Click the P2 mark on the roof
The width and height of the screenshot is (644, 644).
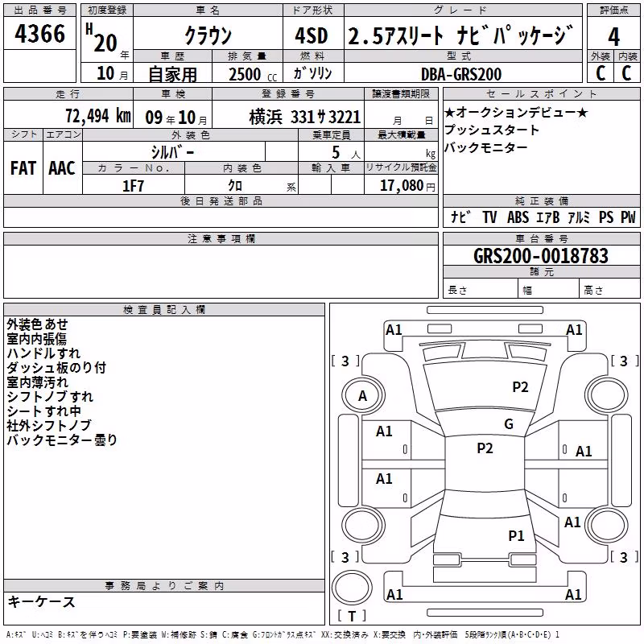click(485, 448)
